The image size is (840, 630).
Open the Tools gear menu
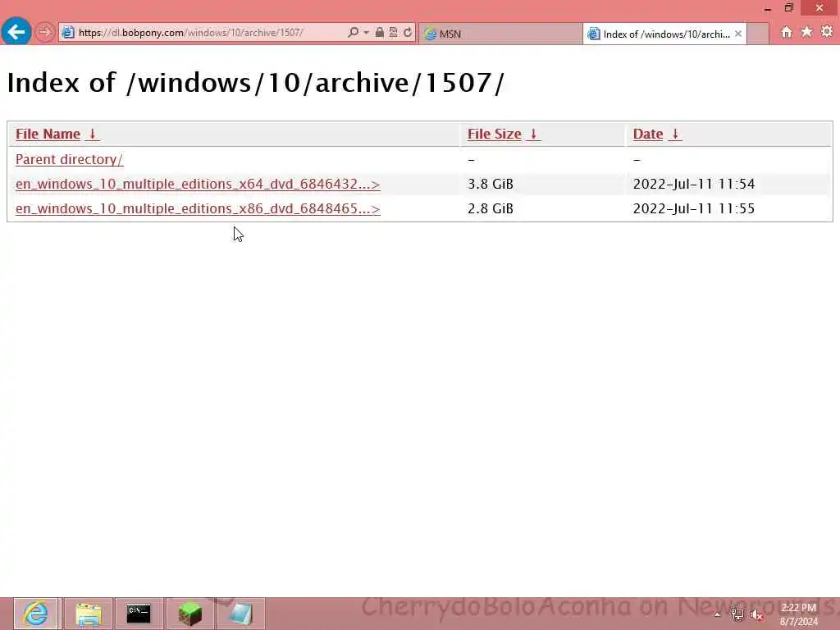click(x=827, y=32)
